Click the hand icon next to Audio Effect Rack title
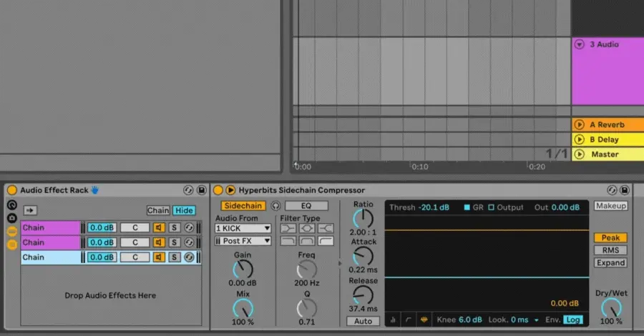The image size is (644, 336). tap(95, 190)
